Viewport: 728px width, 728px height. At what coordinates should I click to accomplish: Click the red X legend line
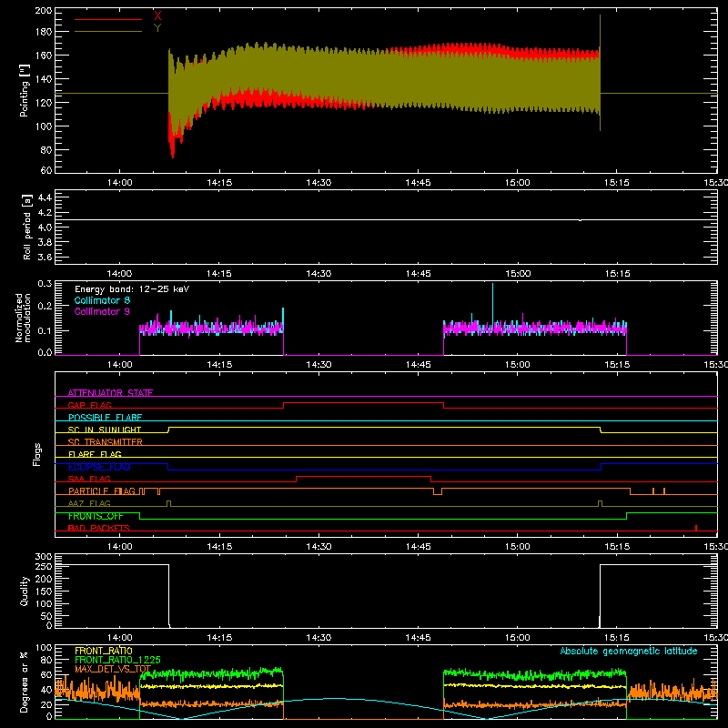(x=108, y=19)
